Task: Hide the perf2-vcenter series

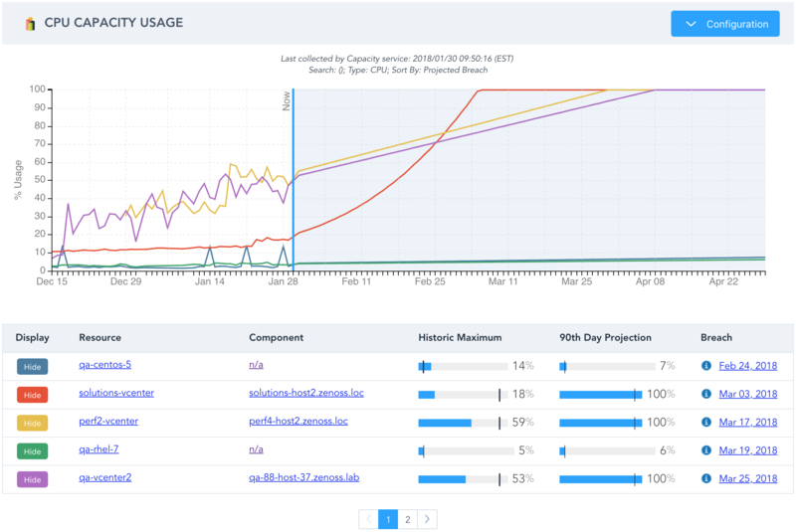Action: coord(33,423)
